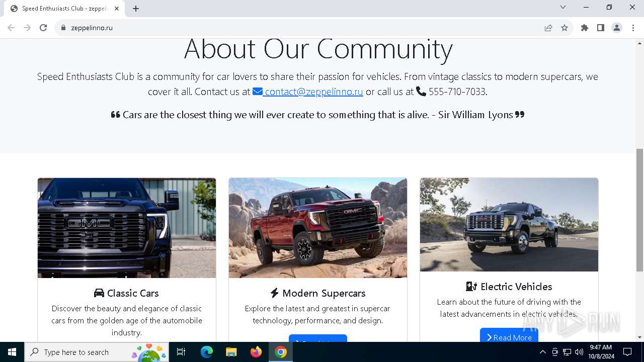Viewport: 644px width, 362px height.
Task: Click the charging station Electric Vehicles icon
Action: coord(471,287)
